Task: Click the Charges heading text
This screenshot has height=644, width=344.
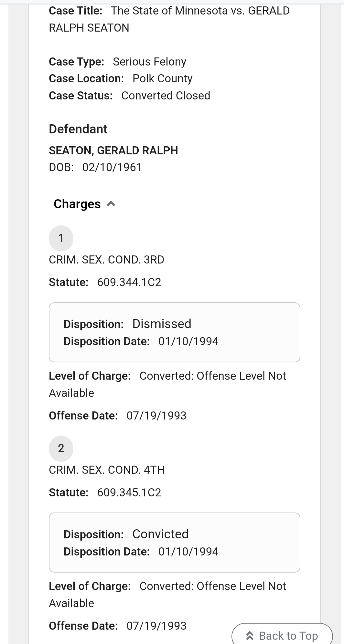Action: [x=77, y=204]
